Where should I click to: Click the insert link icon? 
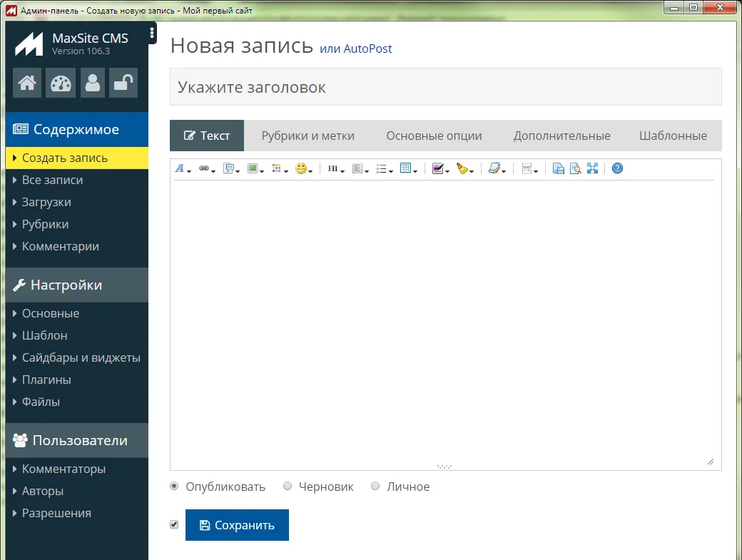coord(205,168)
